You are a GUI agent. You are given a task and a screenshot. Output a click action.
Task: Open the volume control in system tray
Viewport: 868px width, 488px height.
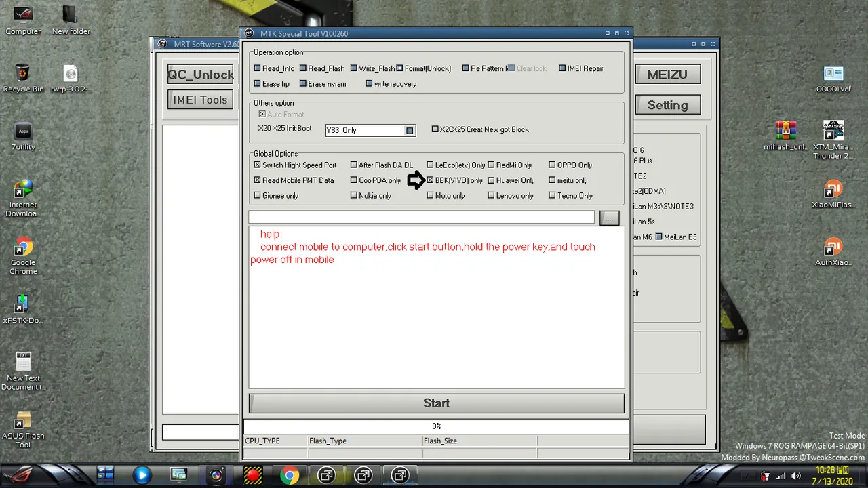[x=797, y=476]
